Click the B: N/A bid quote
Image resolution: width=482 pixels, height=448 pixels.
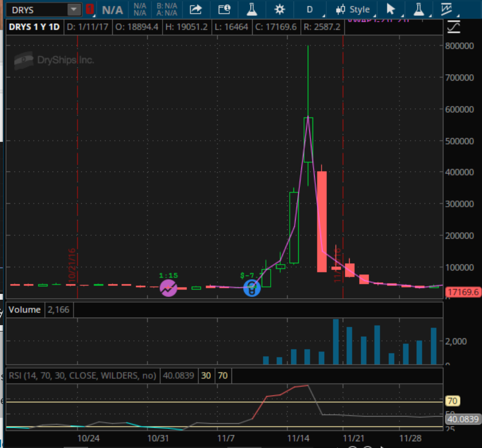pos(167,6)
